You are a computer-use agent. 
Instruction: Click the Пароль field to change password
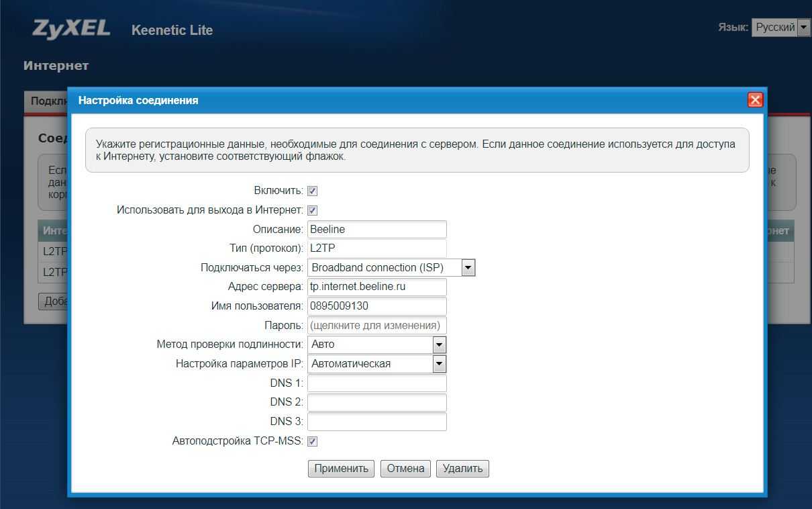[377, 326]
